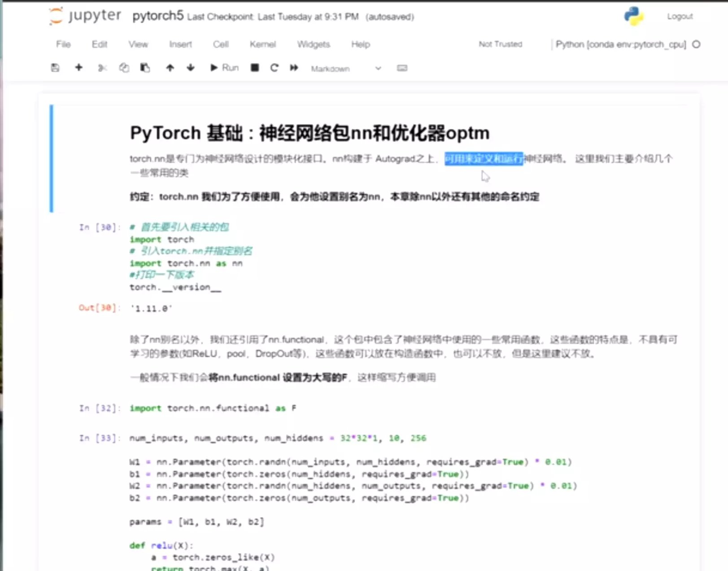Open the cell type Markdown dropdown
728x571 pixels.
(346, 69)
